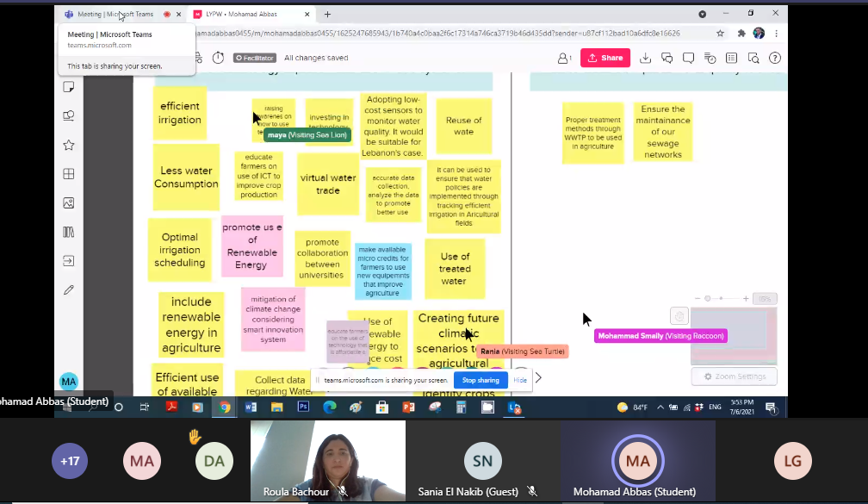
Task: Select the pen drawing tool in sidebar
Action: point(69,289)
